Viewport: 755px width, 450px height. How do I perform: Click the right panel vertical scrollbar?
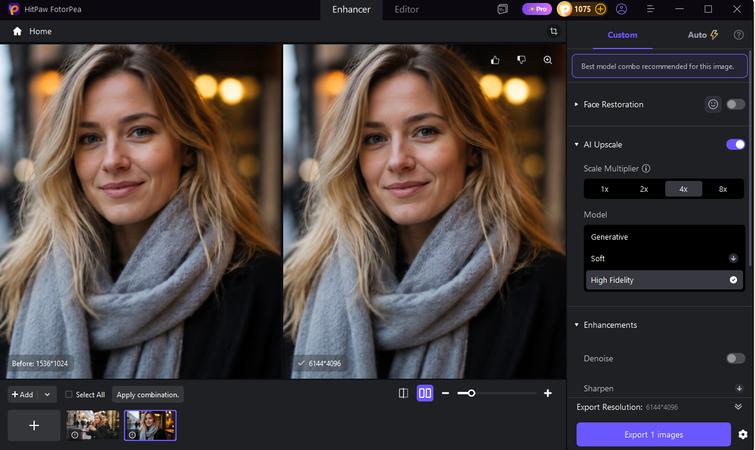tap(750, 159)
